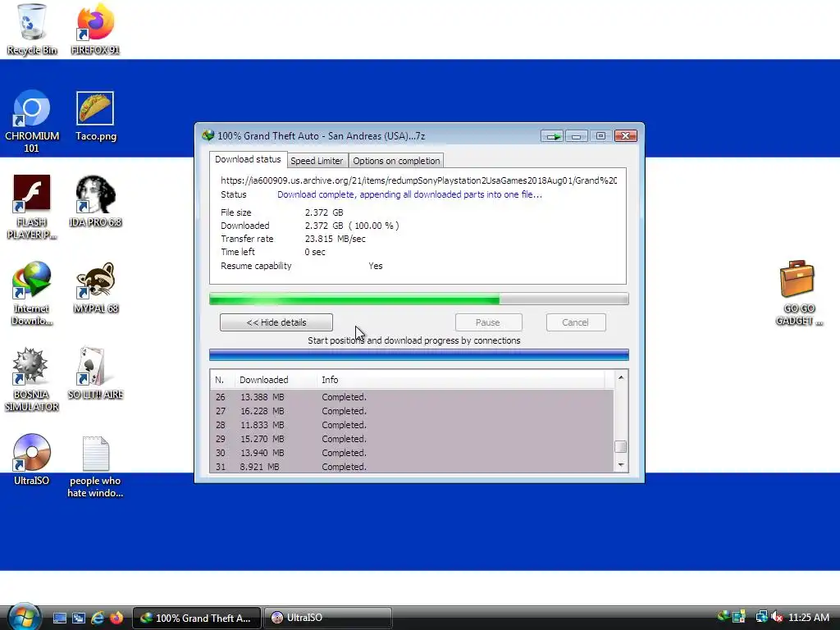The height and width of the screenshot is (630, 840).
Task: Select BOSNIA SIMULATOR mine icon
Action: (32, 379)
